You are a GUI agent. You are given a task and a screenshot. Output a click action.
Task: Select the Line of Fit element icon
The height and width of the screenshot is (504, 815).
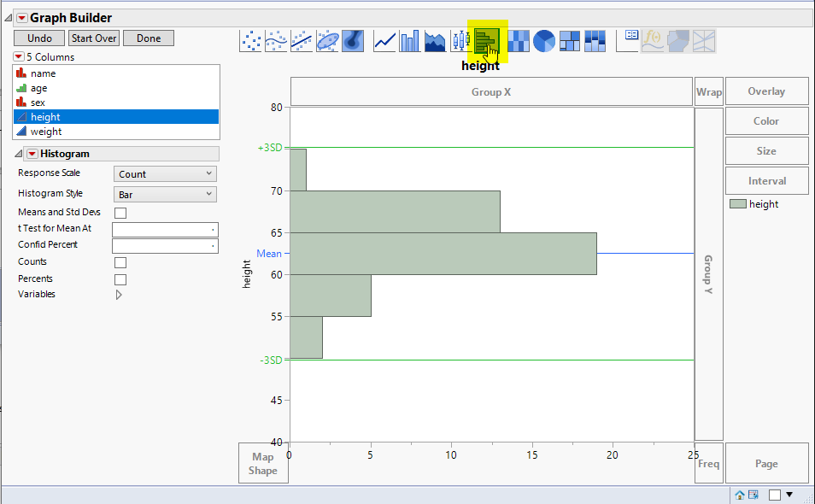click(x=302, y=40)
